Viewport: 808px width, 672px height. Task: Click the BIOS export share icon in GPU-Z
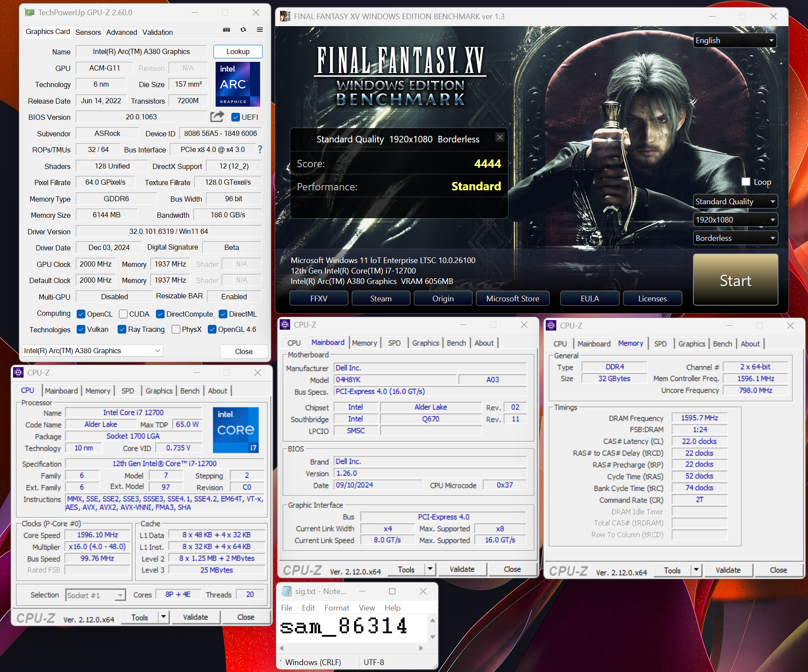coord(217,116)
